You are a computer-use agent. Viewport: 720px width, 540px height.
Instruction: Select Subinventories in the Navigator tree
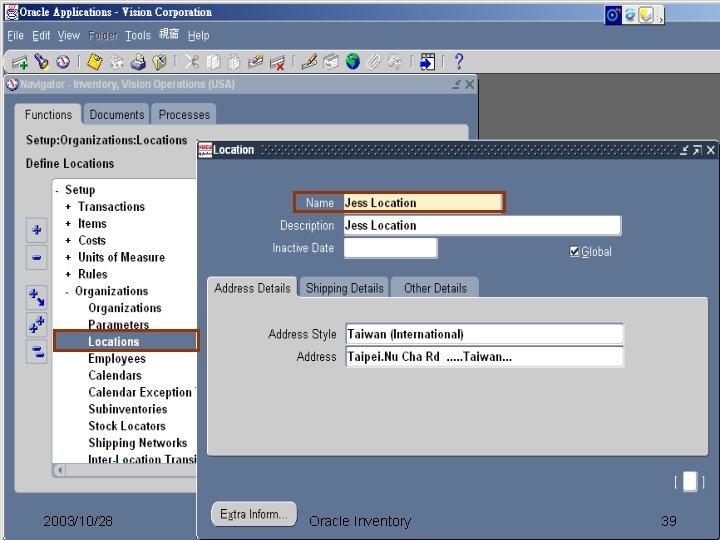[128, 409]
